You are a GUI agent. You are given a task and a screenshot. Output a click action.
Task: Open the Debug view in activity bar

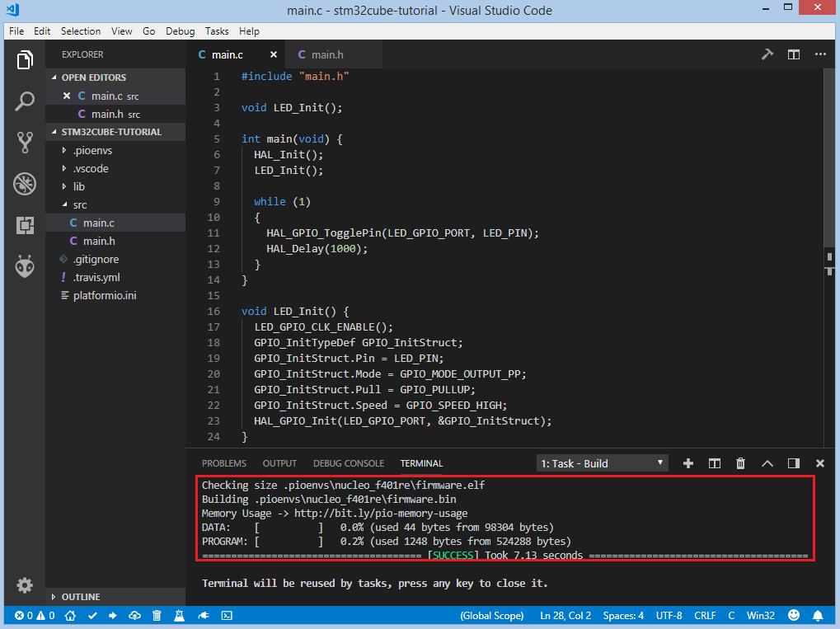point(25,184)
